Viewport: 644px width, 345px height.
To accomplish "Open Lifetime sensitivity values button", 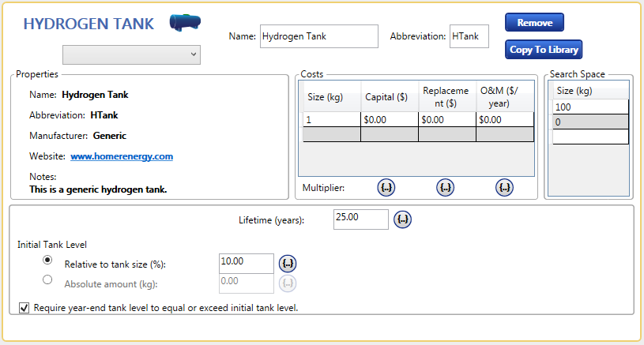I will pyautogui.click(x=403, y=219).
